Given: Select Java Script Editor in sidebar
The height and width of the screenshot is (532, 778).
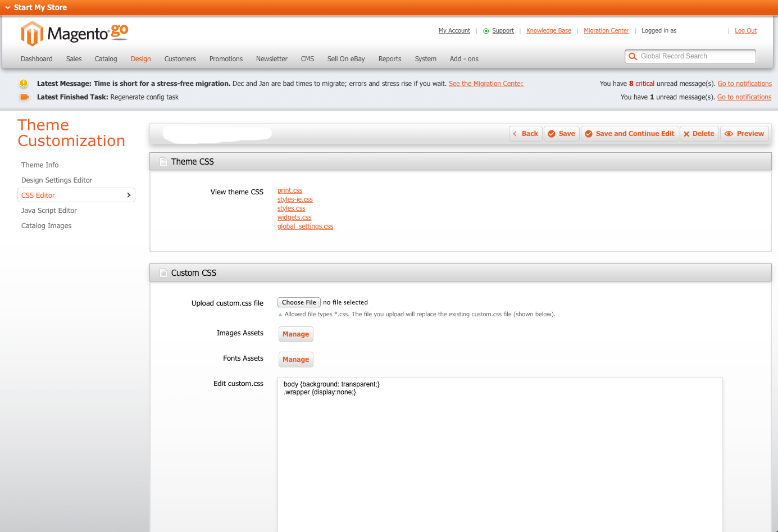Looking at the screenshot, I should click(49, 211).
